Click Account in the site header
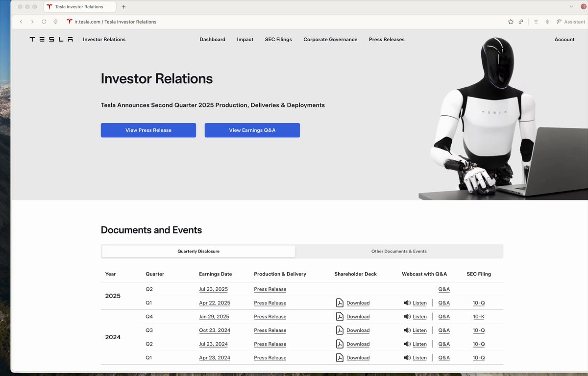This screenshot has height=376, width=588. (564, 39)
